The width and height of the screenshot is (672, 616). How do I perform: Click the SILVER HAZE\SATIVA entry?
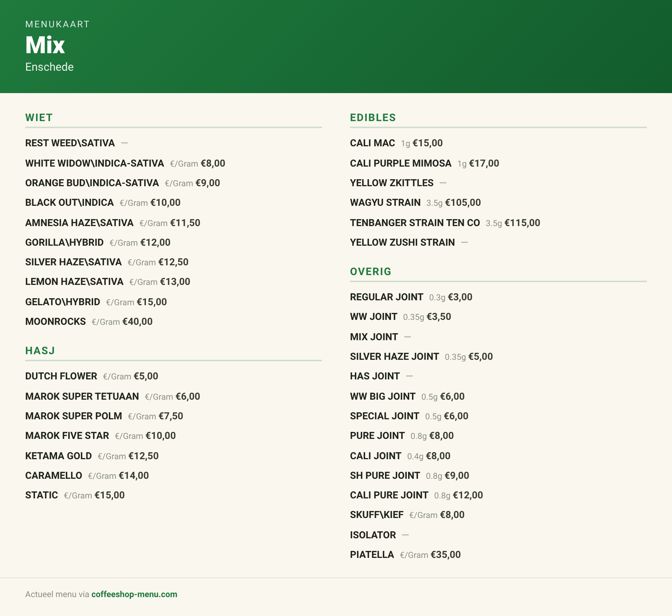tap(73, 262)
